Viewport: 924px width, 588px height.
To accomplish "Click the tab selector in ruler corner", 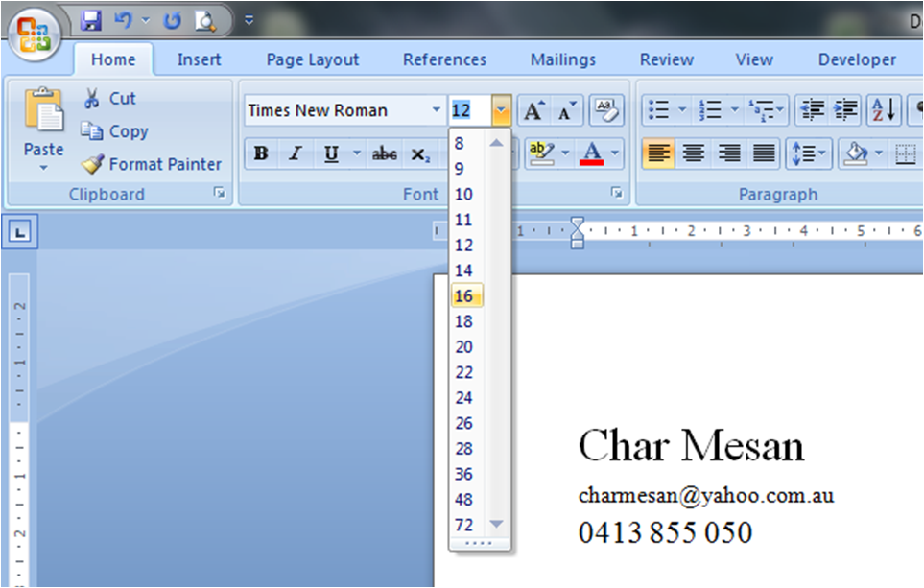I will 20,232.
